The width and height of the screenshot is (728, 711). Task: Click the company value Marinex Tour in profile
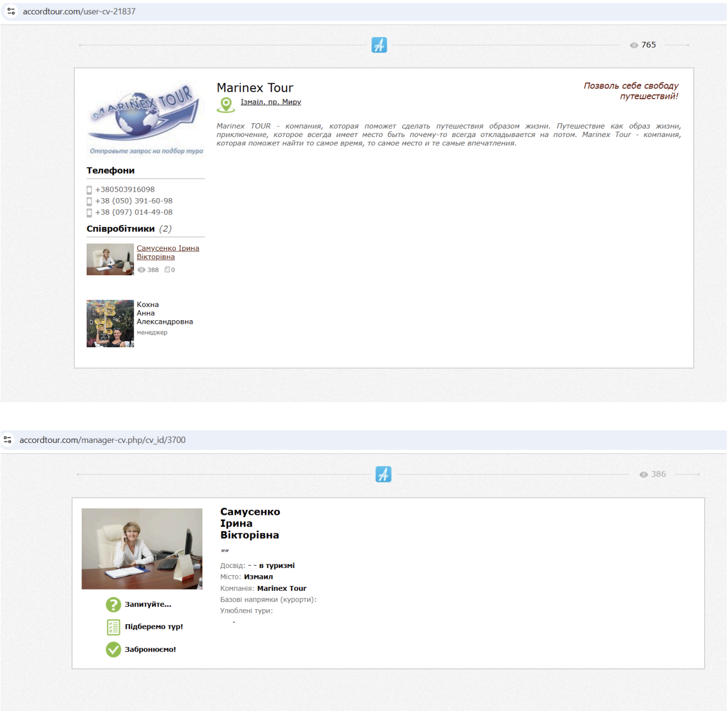coord(282,588)
